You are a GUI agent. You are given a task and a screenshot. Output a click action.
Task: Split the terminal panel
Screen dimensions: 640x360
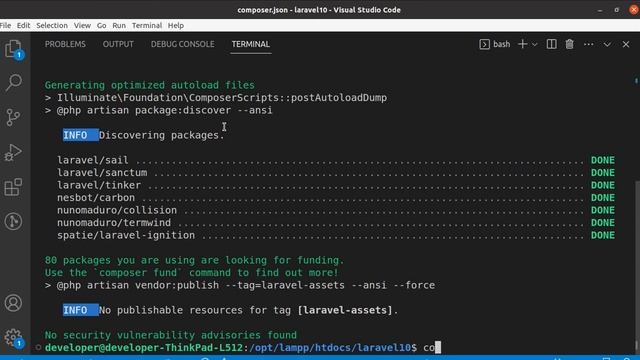click(551, 44)
